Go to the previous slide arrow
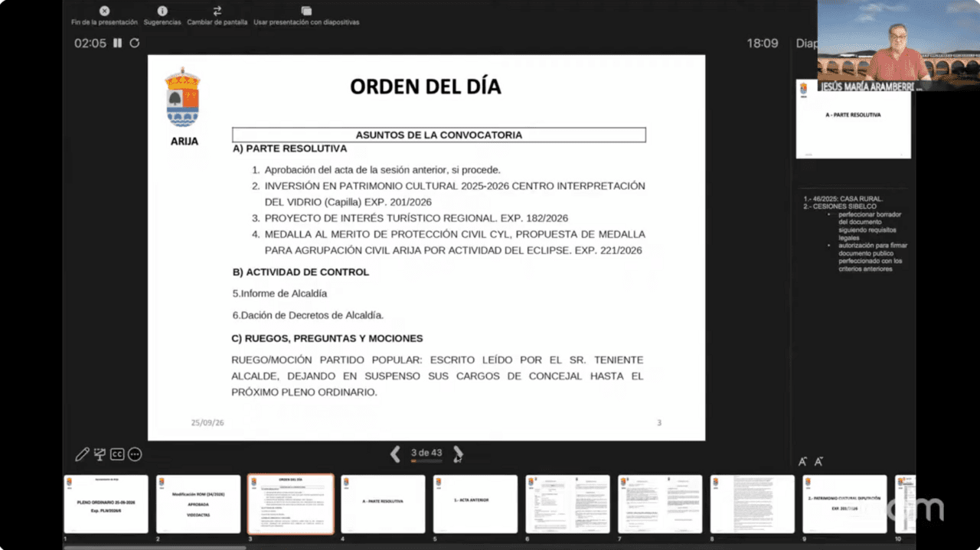 pyautogui.click(x=395, y=454)
